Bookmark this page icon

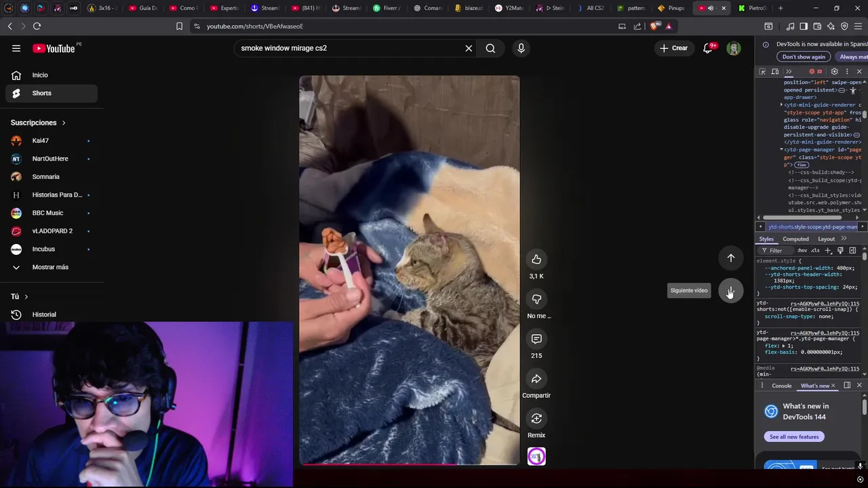pyautogui.click(x=179, y=26)
